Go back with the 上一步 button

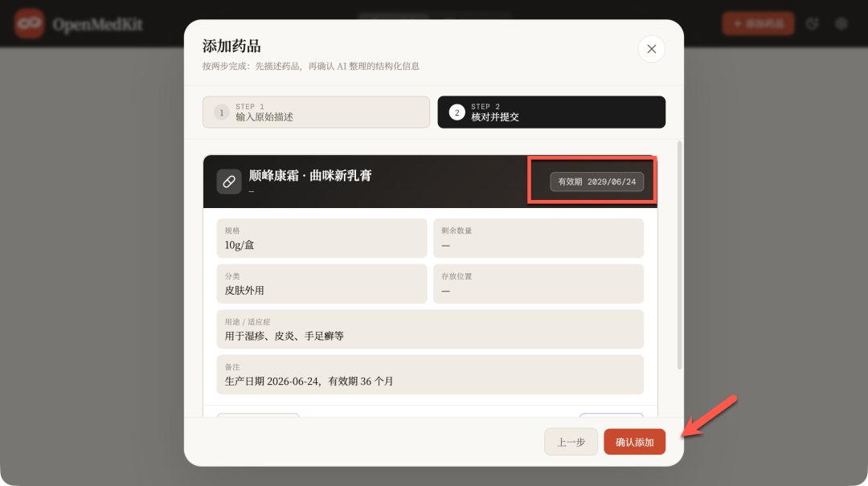coord(571,442)
